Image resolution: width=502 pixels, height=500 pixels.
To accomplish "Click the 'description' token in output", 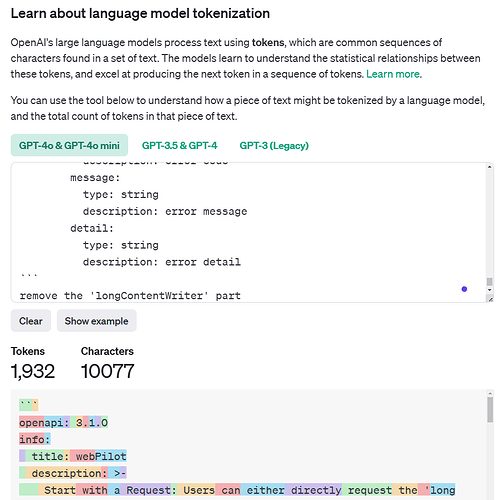I will [x=66, y=473].
